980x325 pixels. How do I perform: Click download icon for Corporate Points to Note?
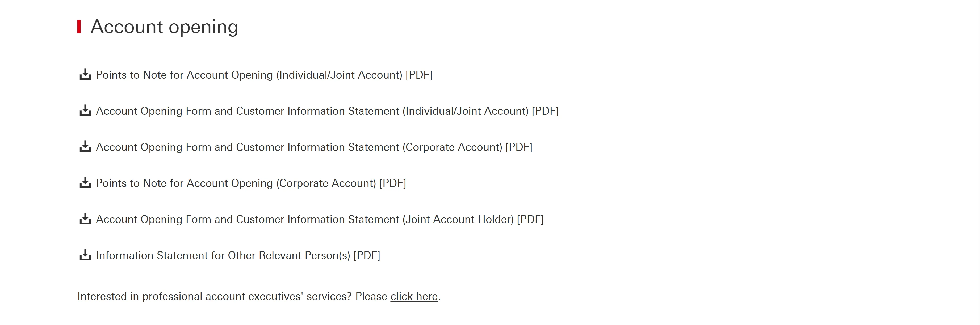click(85, 183)
